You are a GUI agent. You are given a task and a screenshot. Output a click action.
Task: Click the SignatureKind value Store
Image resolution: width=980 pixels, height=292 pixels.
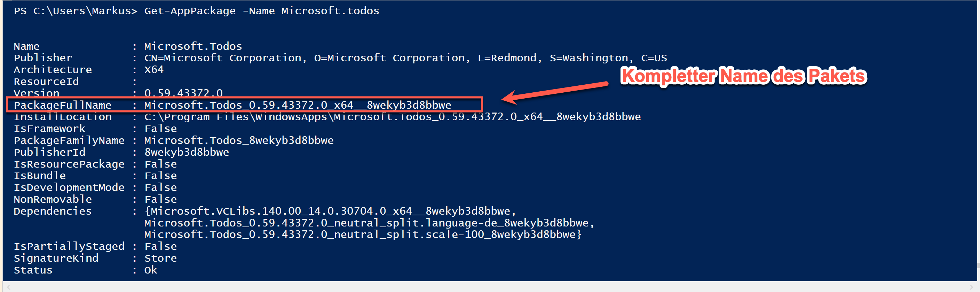tap(160, 258)
